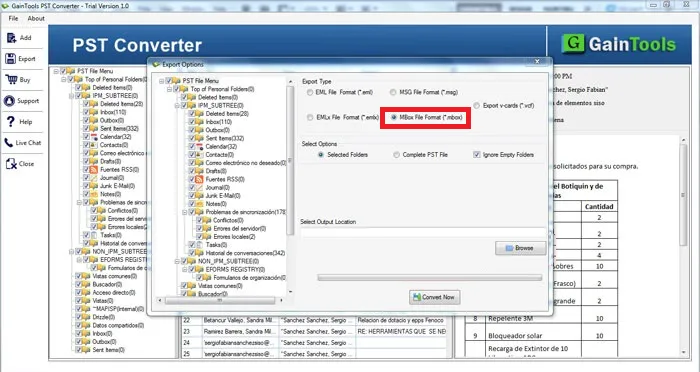This screenshot has height=372, width=700.
Task: Select MBox File Format radio button
Action: (394, 117)
